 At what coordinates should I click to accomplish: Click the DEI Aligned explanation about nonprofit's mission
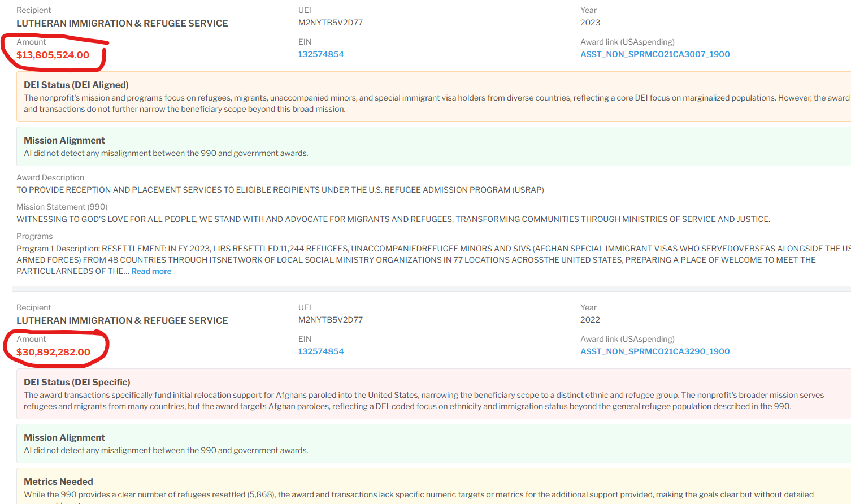pyautogui.click(x=437, y=103)
